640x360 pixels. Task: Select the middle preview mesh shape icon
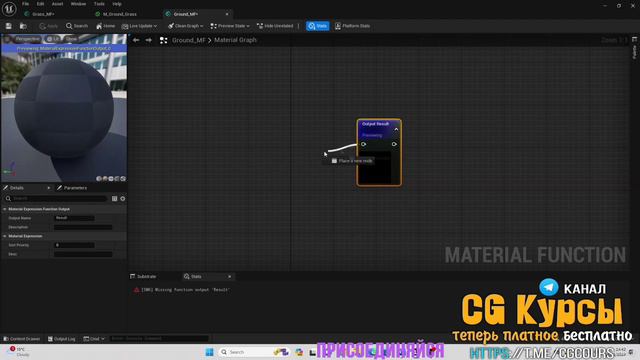(111, 178)
